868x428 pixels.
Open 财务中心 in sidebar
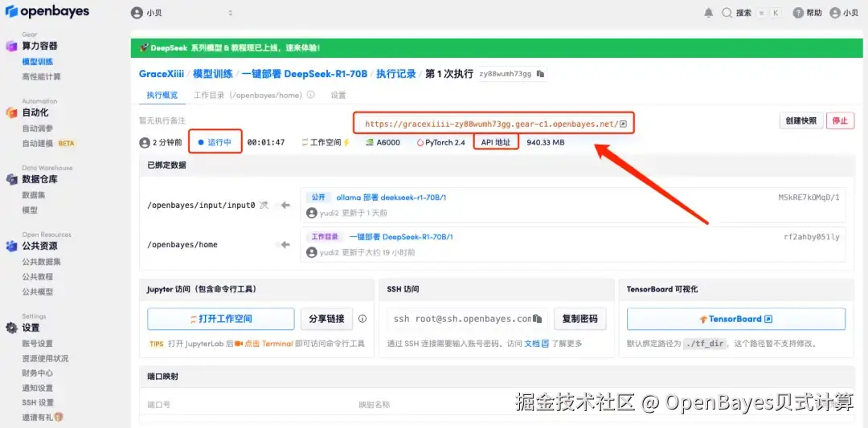coord(38,373)
